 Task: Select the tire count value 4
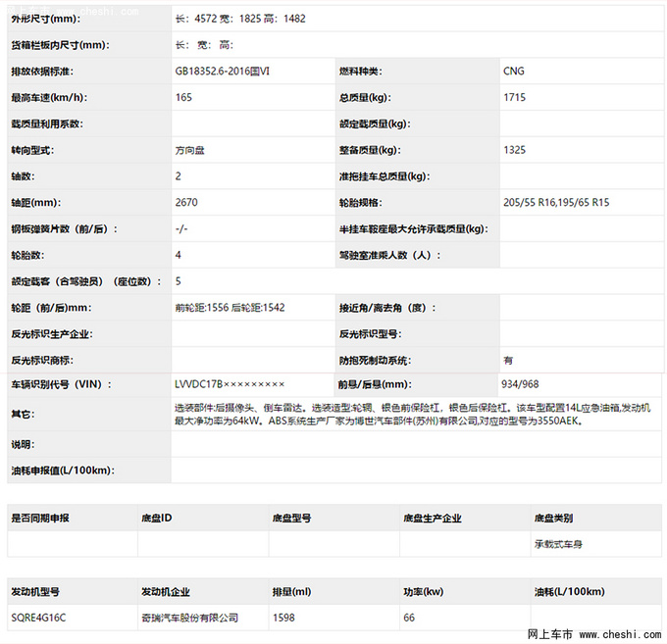[x=178, y=255]
